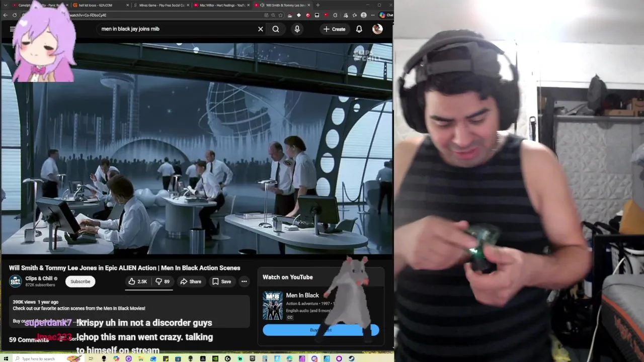Screen dimensions: 644x362
Task: Click the '872K subscribers' text
Action: pos(40,285)
